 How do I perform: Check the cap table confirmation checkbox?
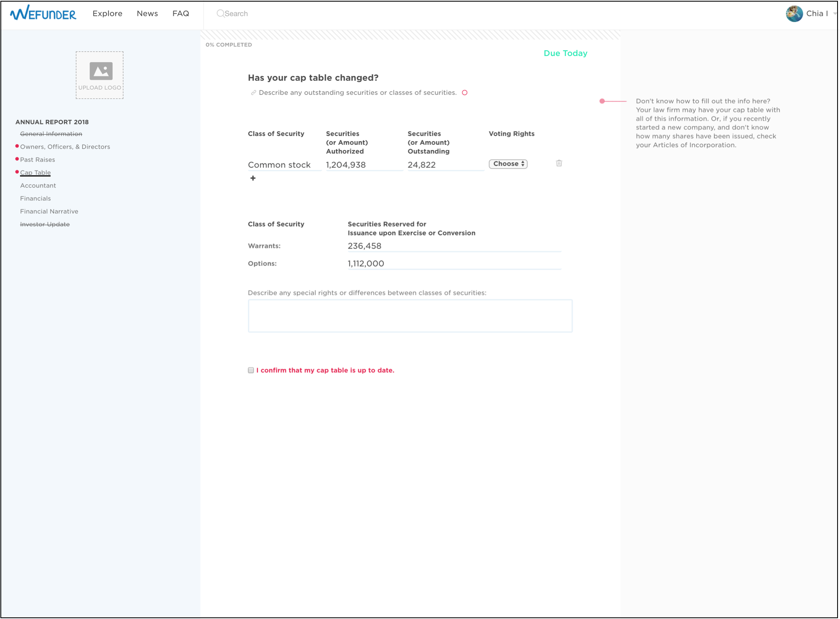(251, 370)
